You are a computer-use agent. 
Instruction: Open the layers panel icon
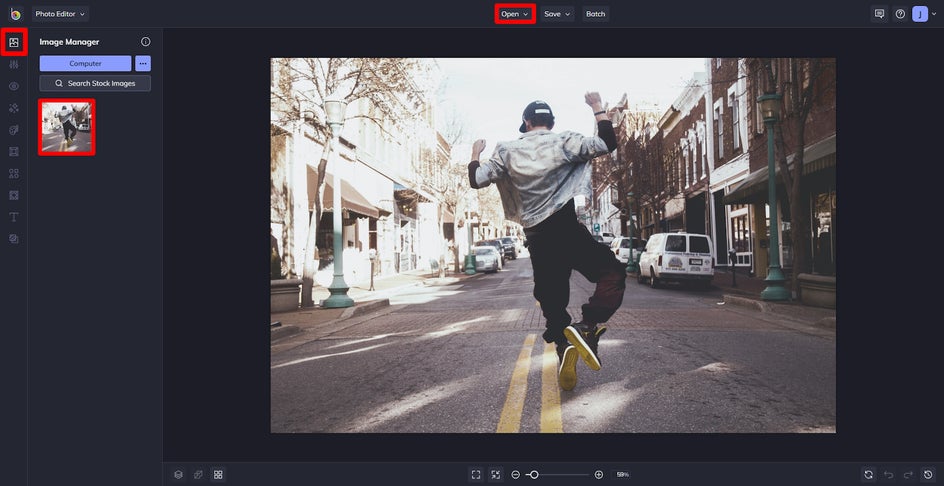coord(178,475)
